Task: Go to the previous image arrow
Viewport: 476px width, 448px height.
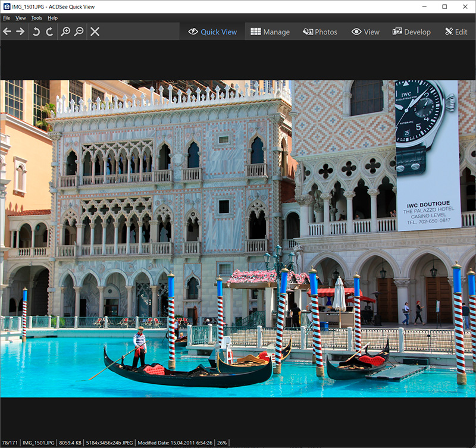Action: point(7,32)
